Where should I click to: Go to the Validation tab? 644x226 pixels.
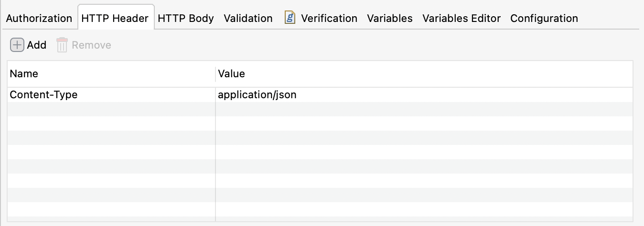[248, 19]
